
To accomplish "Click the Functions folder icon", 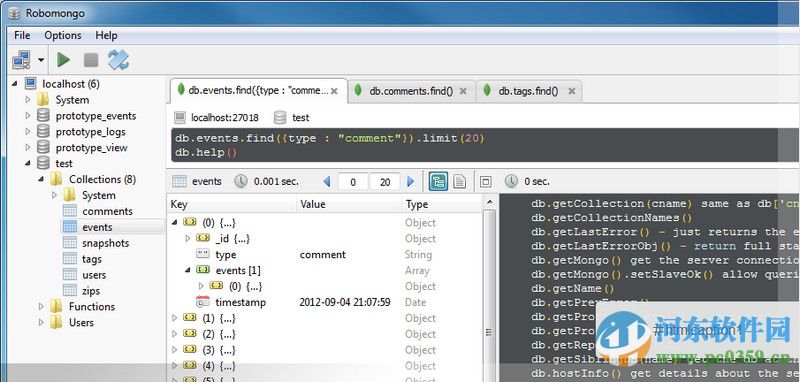I will 56,307.
